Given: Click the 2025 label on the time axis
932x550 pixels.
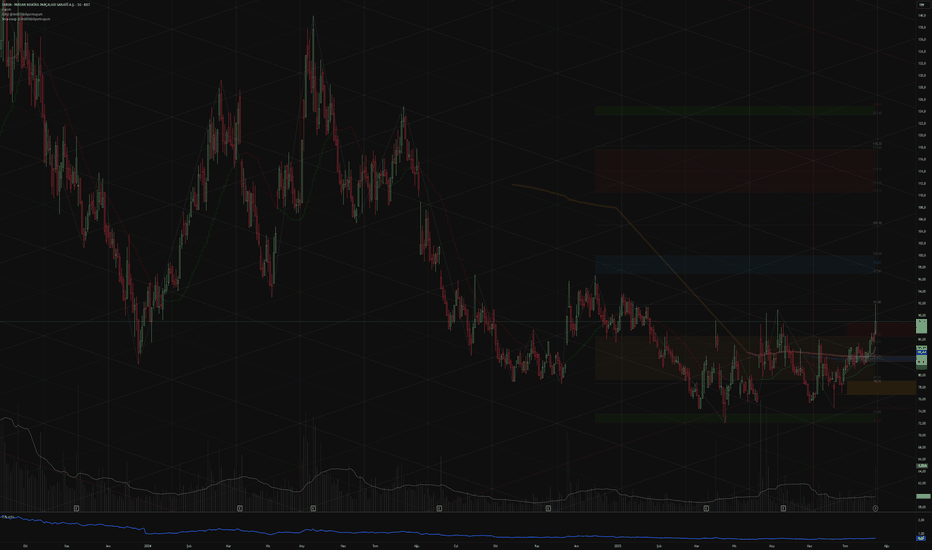Looking at the screenshot, I should click(x=618, y=545).
